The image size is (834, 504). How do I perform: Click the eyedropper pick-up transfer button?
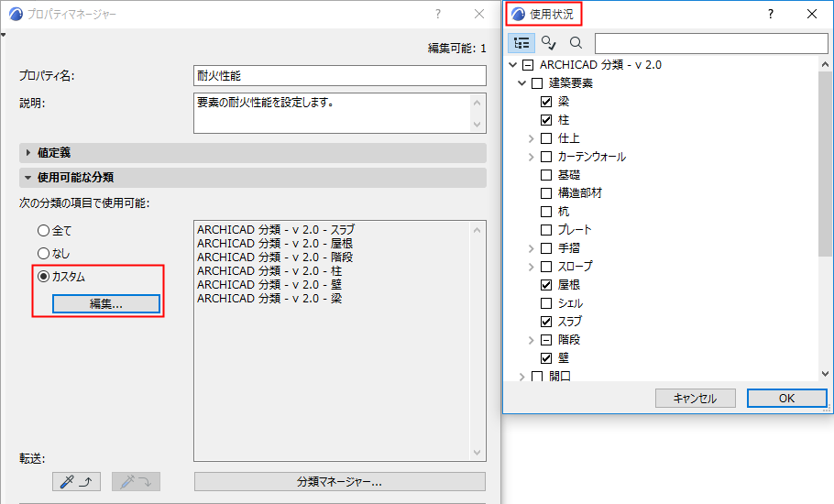[77, 482]
